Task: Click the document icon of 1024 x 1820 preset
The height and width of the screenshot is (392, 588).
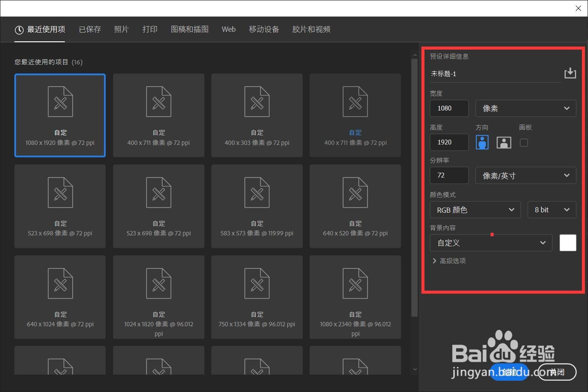Action: (x=159, y=284)
